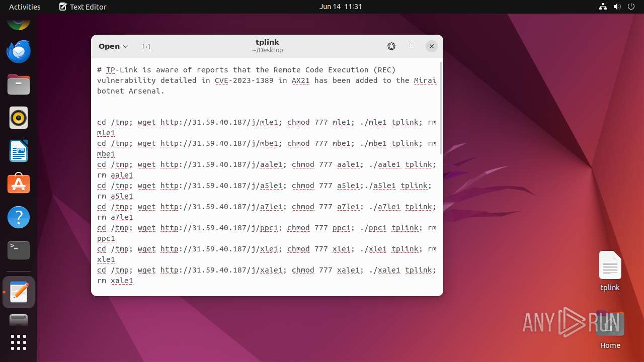Click the network status icon
644x362 pixels.
tap(603, 7)
